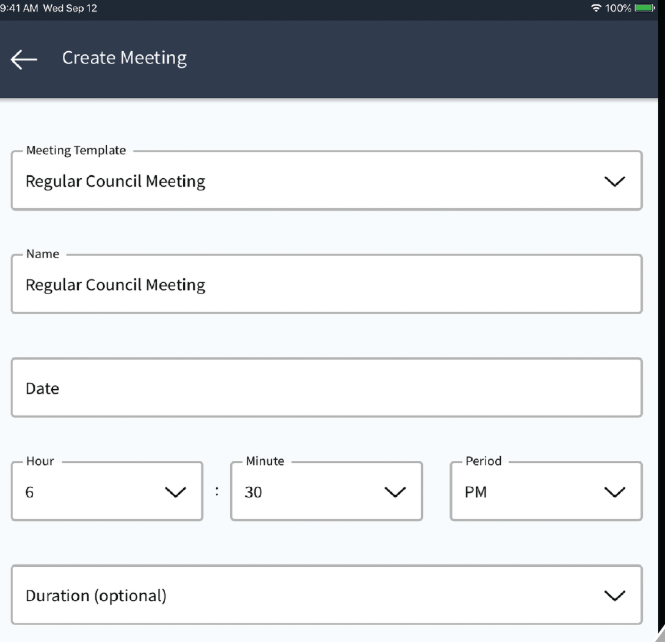Viewport: 665px width, 642px height.
Task: Tap the Create Meeting page title
Action: (124, 58)
